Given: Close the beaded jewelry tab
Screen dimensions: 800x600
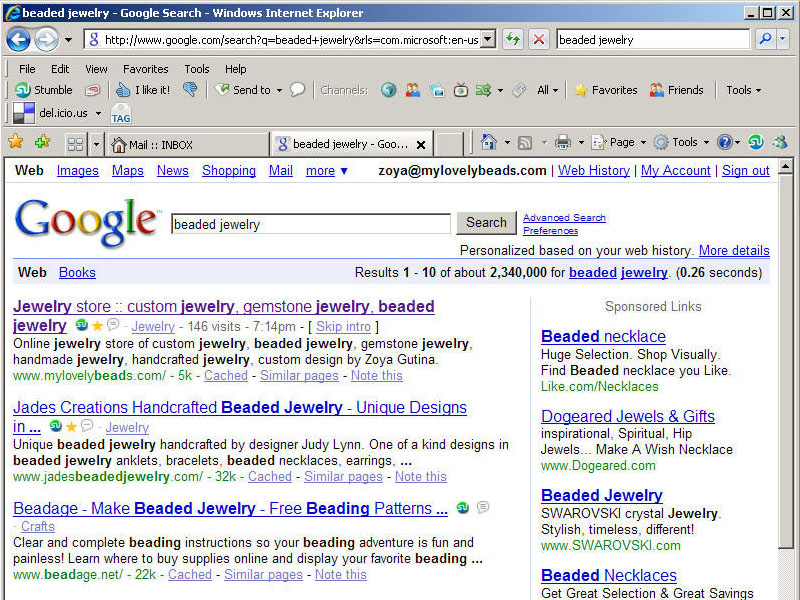Looking at the screenshot, I should point(421,145).
